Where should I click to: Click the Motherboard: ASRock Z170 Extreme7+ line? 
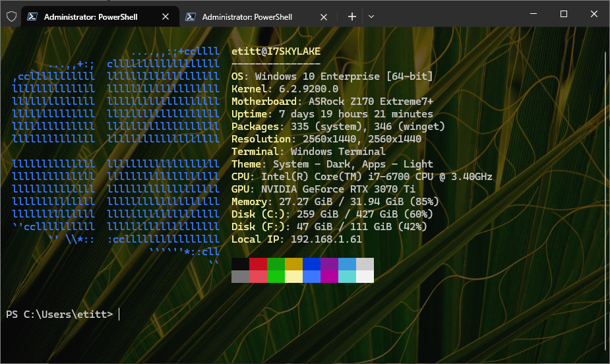(332, 101)
